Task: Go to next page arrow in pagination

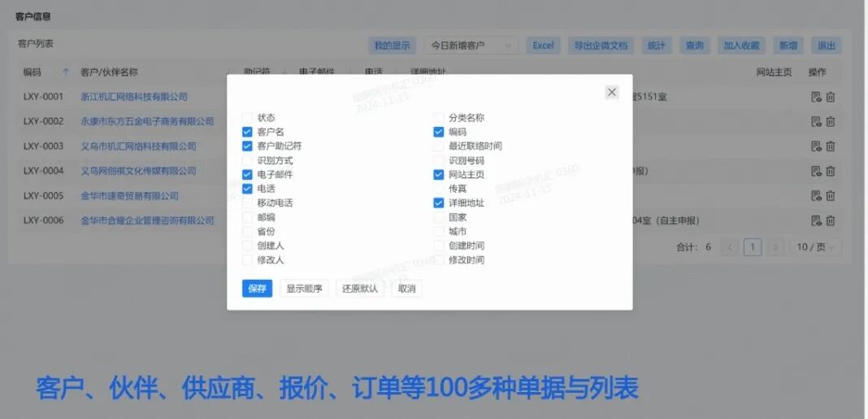Action: [775, 247]
